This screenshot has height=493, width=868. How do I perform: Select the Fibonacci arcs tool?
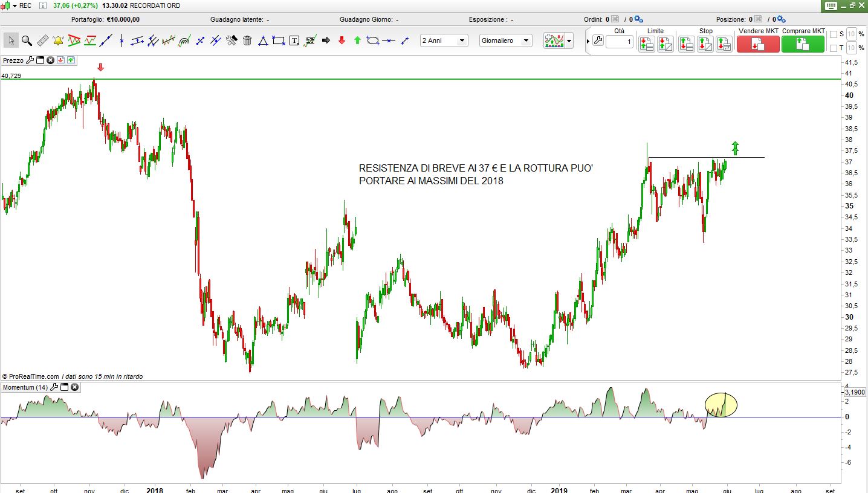coord(184,41)
